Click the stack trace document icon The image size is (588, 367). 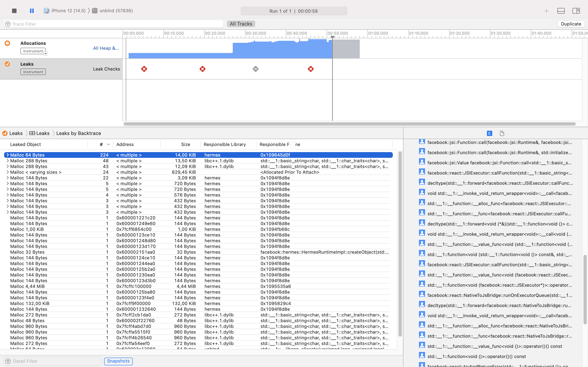coord(502,133)
